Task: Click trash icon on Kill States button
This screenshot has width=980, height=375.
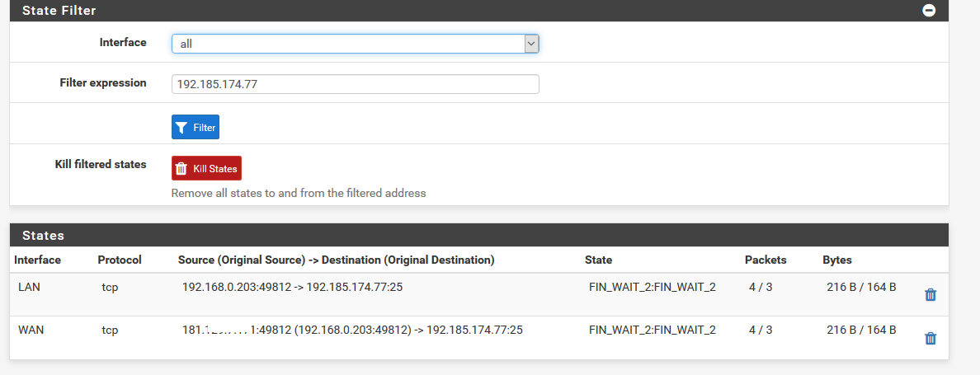Action: tap(181, 168)
